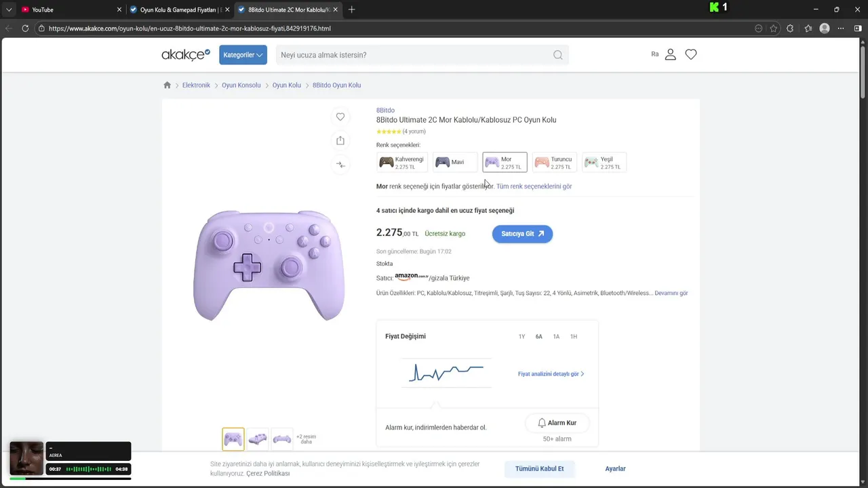Select second controller thumbnail

(x=258, y=439)
